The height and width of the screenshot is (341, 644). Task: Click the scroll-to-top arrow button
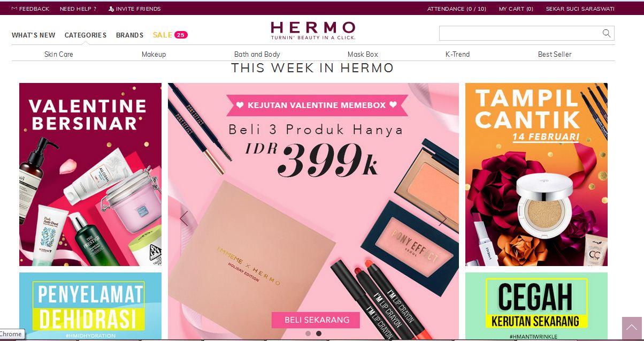[632, 328]
